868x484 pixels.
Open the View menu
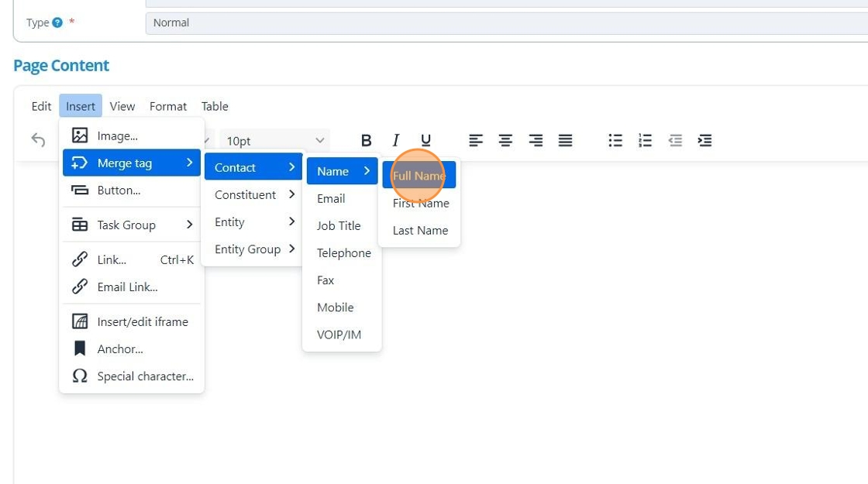(122, 106)
